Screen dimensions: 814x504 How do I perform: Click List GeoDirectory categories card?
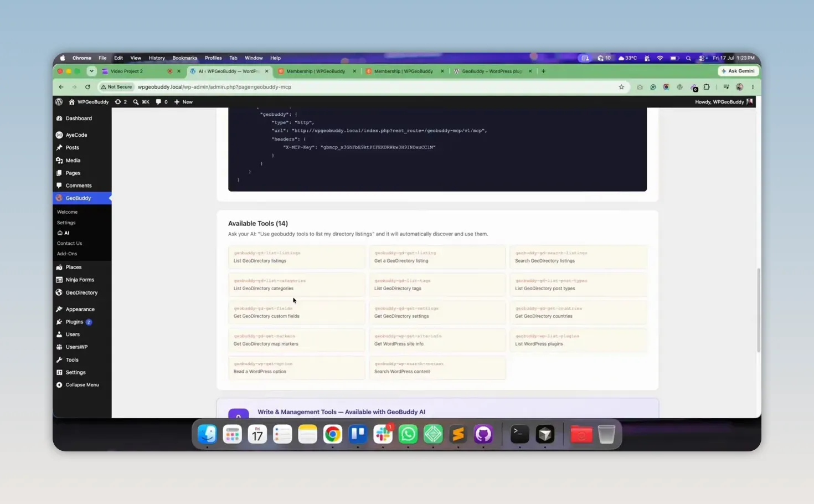[296, 285]
